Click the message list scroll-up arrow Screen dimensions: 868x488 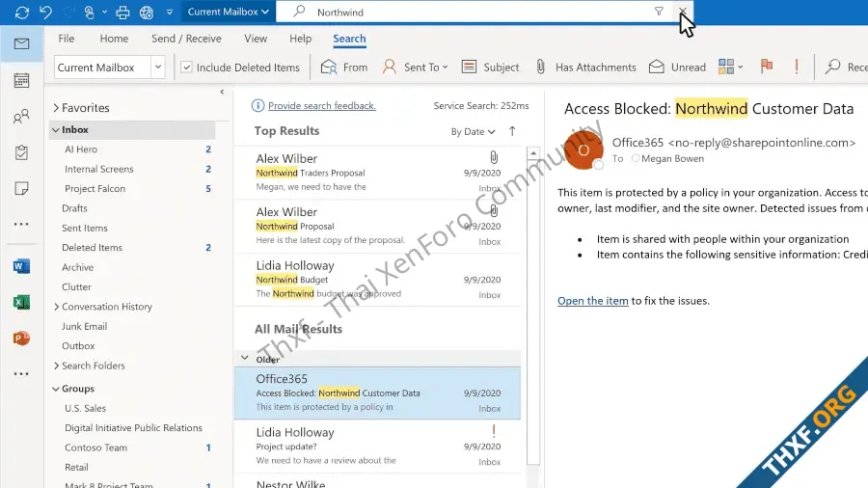533,153
